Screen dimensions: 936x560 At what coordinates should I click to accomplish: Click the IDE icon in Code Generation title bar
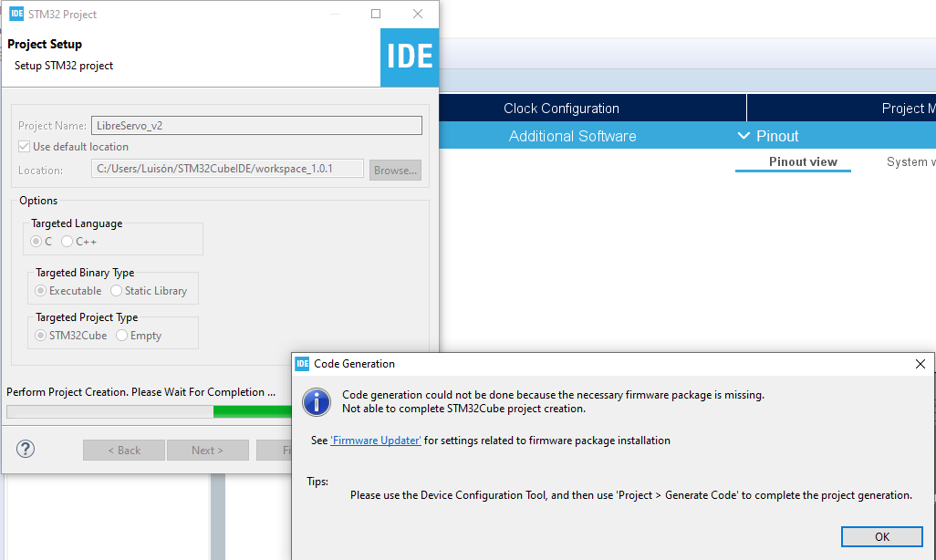point(303,364)
